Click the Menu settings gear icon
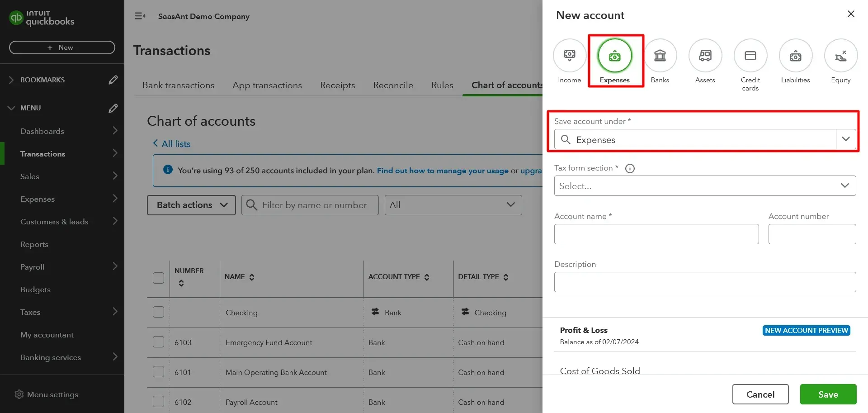This screenshot has height=413, width=868. coord(19,394)
